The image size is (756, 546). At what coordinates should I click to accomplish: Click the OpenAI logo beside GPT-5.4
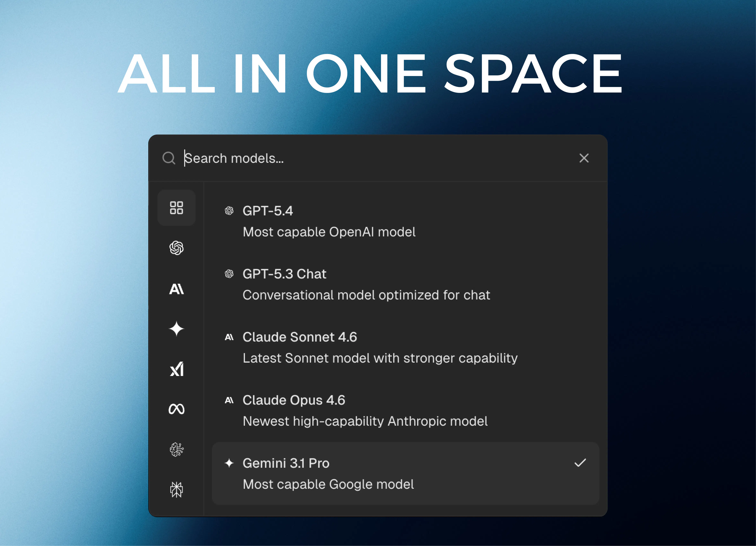229,211
